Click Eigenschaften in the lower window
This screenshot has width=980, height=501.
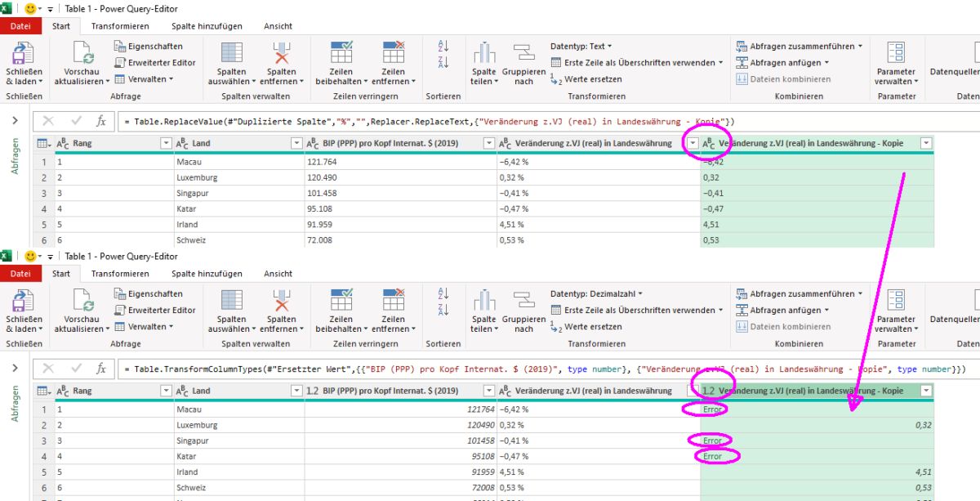(x=149, y=293)
